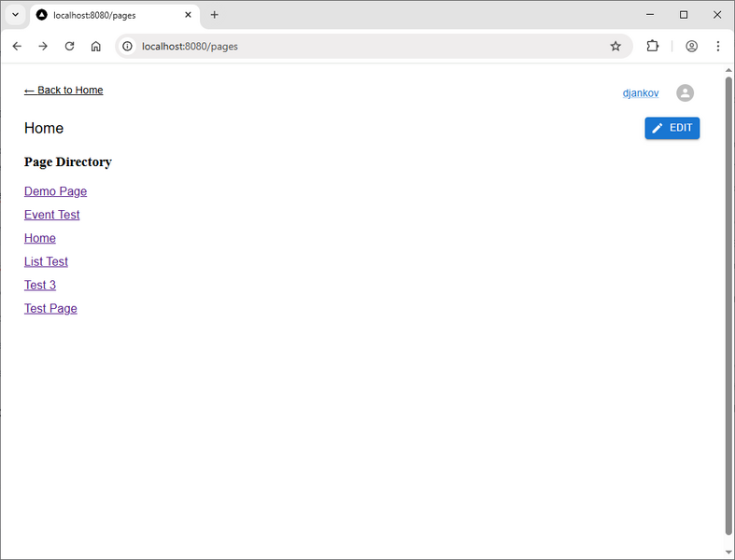This screenshot has height=560, width=735.
Task: Open Chrome three-dot options menu
Action: pos(718,46)
